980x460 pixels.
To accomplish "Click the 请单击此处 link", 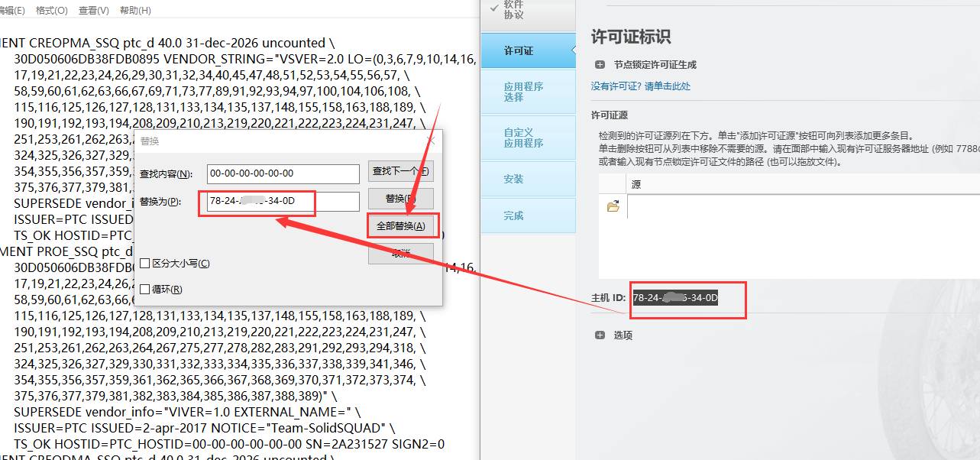I will pyautogui.click(x=669, y=86).
